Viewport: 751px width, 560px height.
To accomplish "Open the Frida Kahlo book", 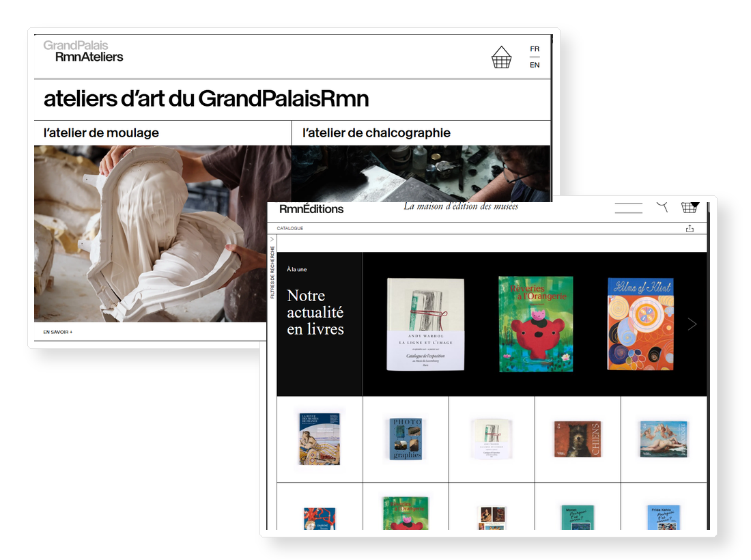I will pos(664,518).
